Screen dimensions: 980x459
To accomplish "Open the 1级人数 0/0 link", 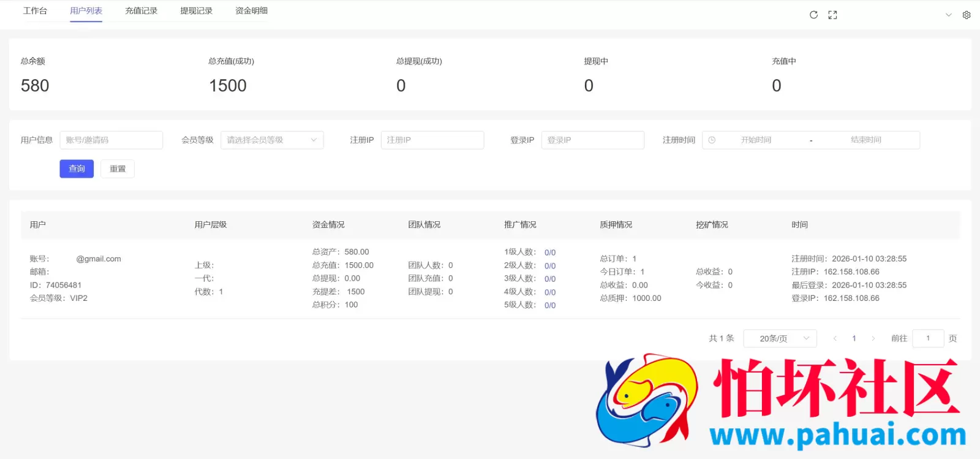I will point(550,252).
